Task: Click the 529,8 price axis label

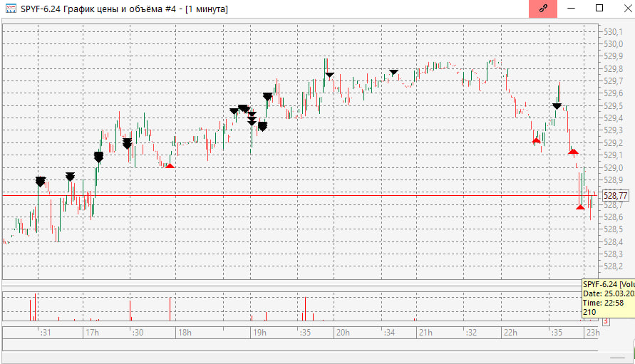Action: 613,68
